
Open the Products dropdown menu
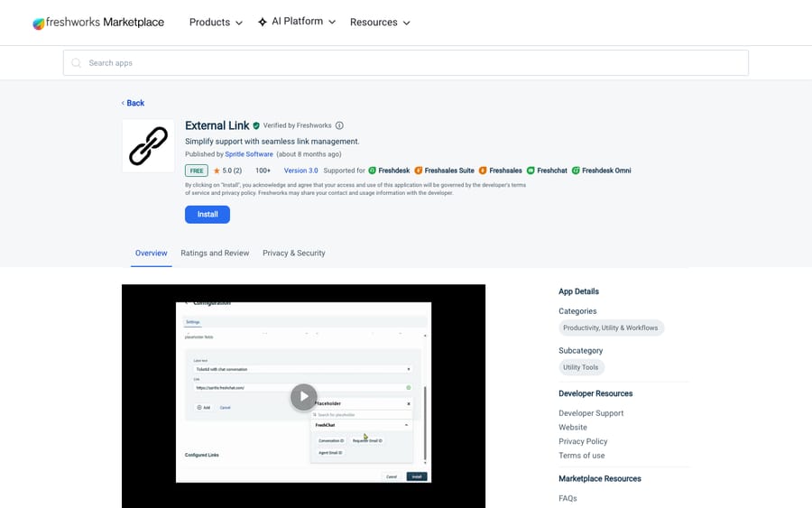pos(216,23)
